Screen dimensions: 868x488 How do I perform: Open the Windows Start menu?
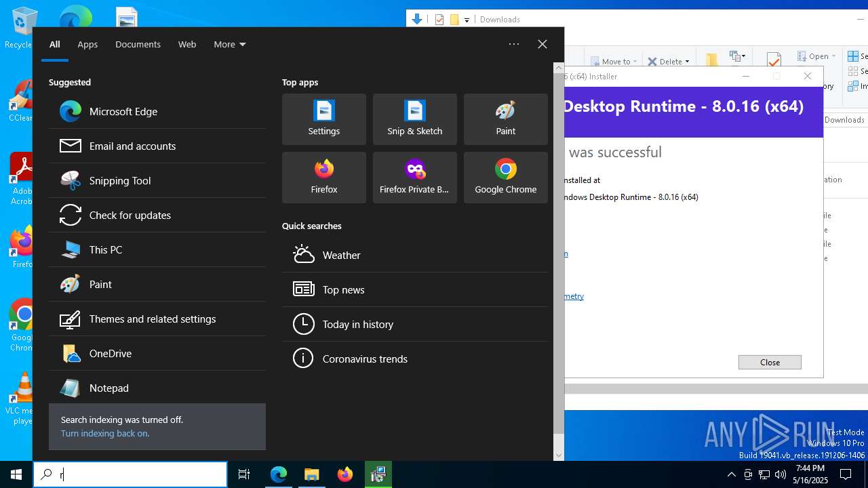pos(16,474)
